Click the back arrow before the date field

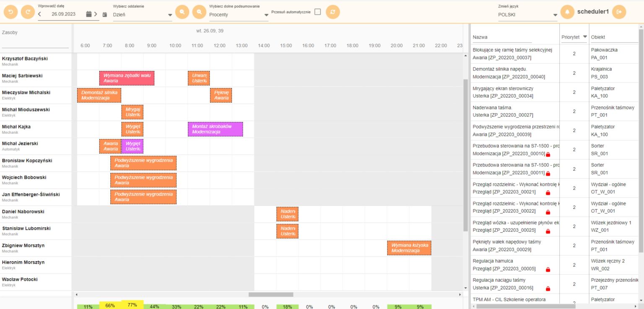pyautogui.click(x=40, y=13)
